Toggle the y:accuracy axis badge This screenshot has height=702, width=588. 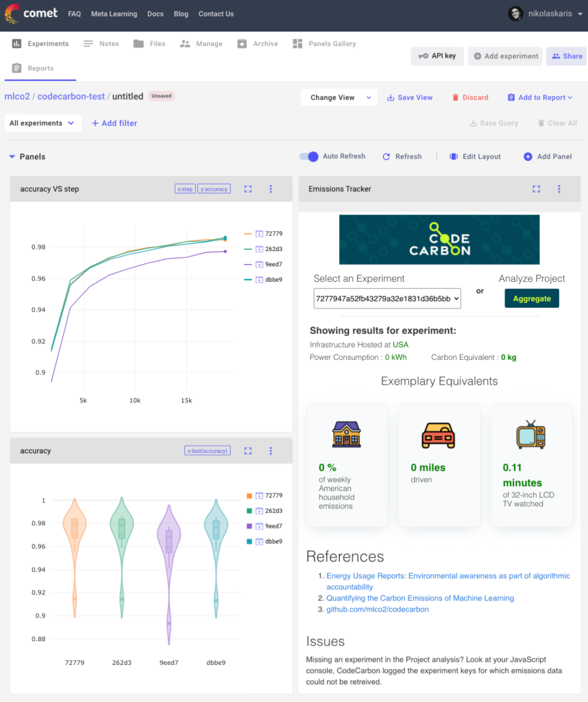click(213, 188)
